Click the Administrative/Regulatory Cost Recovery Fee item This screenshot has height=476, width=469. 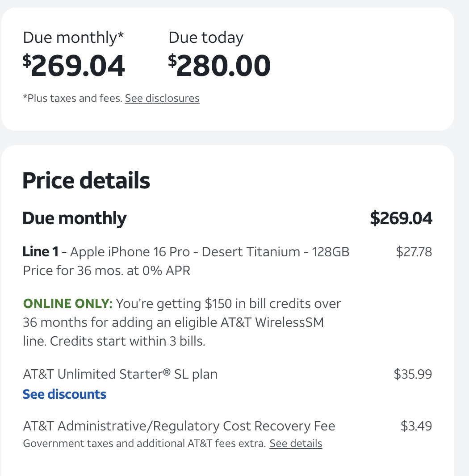click(179, 426)
